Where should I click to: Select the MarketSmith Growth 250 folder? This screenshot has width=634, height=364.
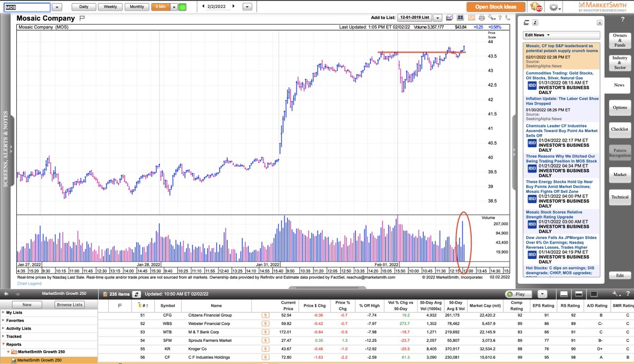tap(41, 352)
